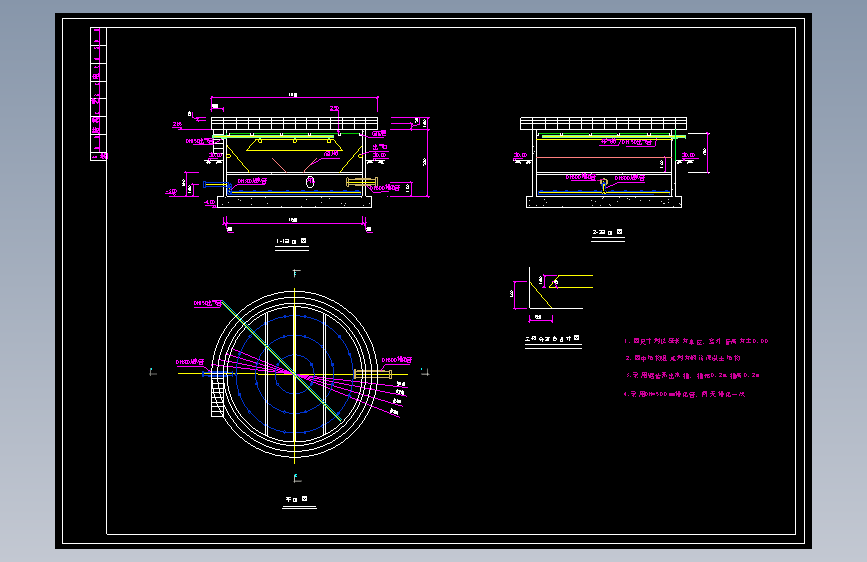
Task: Select the 1-1 section view title label
Action: 291,241
